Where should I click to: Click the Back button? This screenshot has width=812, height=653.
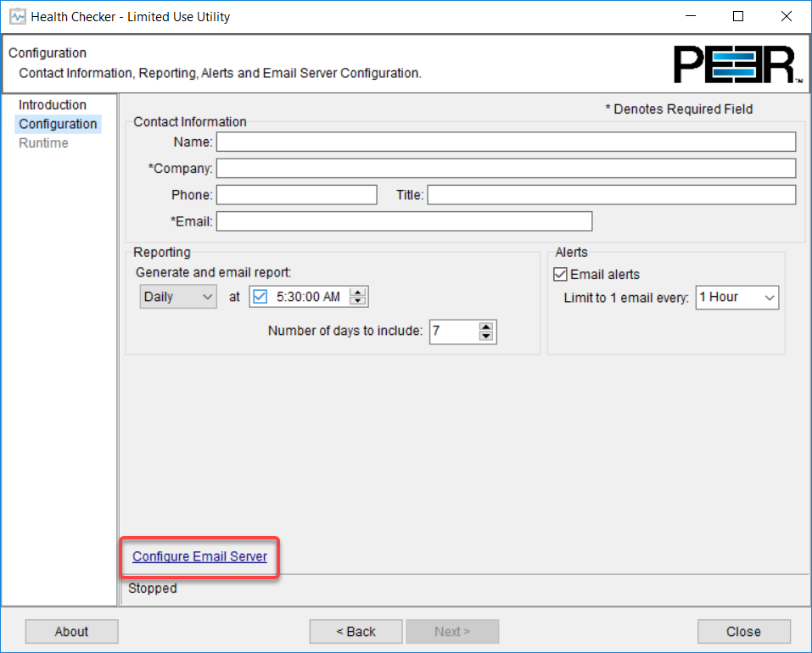pyautogui.click(x=356, y=631)
